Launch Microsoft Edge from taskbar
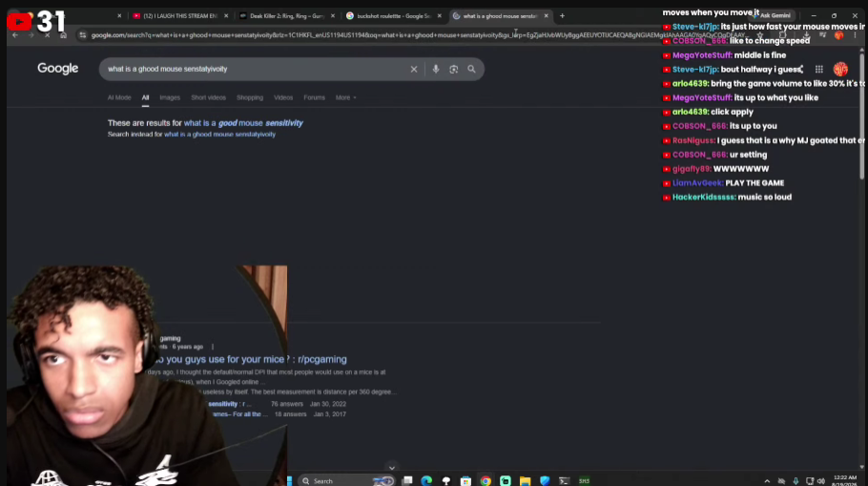The width and height of the screenshot is (868, 486). pos(426,480)
